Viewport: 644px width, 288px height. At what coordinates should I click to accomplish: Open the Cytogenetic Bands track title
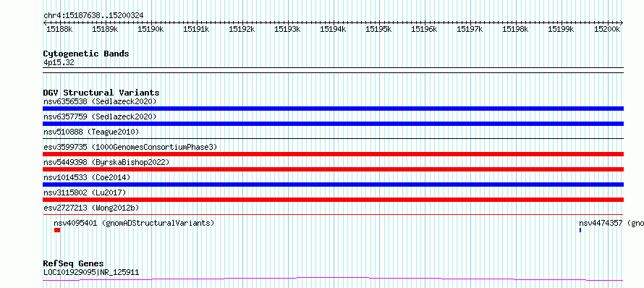coord(86,54)
